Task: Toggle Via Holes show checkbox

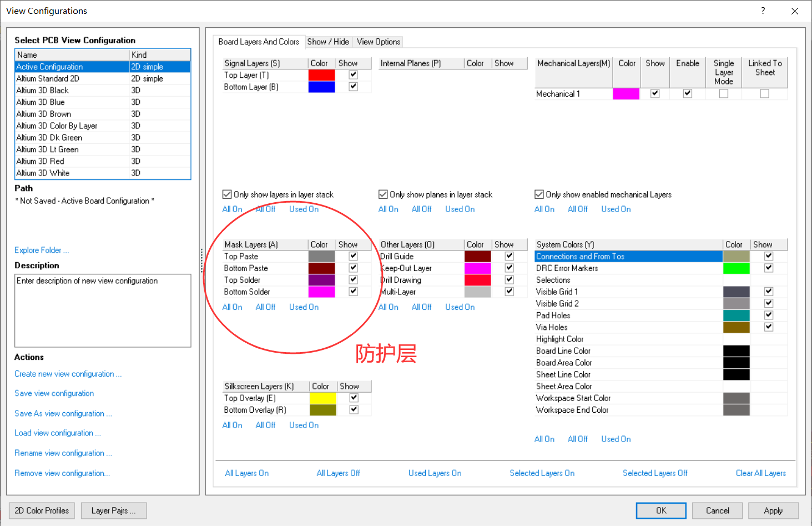Action: point(769,327)
